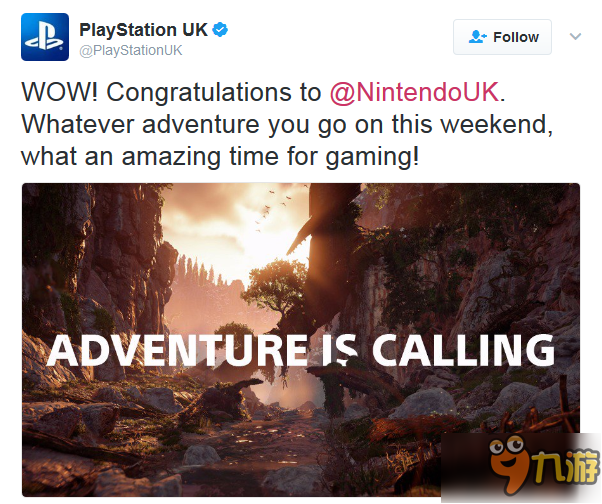Screen dimensions: 602x504
Task: Click the word ADVENTURE in the image
Action: pyautogui.click(x=177, y=350)
